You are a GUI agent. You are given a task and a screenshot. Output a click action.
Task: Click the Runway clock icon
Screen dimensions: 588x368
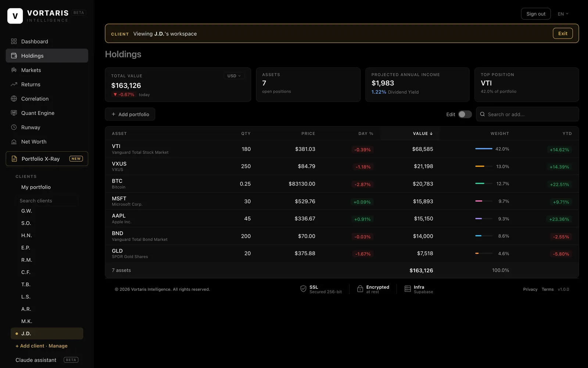point(14,127)
